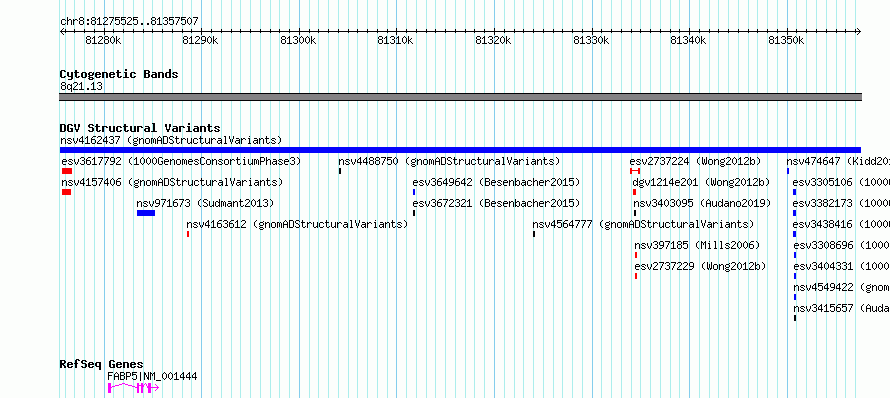Click the nsv474647 (Kidd) variant label
890x398 pixels.
tap(838, 161)
